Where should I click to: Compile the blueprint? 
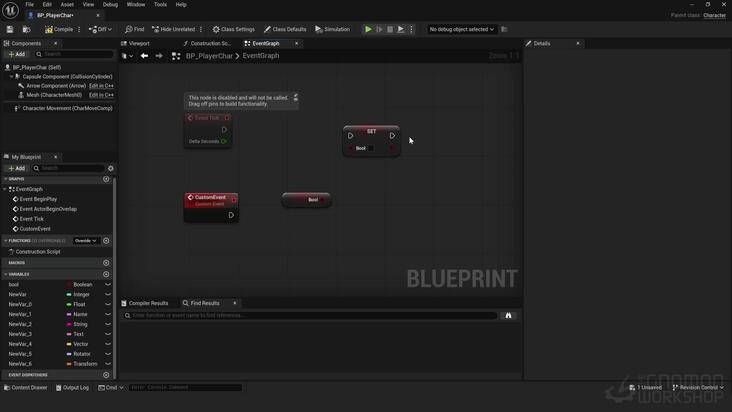[59, 29]
